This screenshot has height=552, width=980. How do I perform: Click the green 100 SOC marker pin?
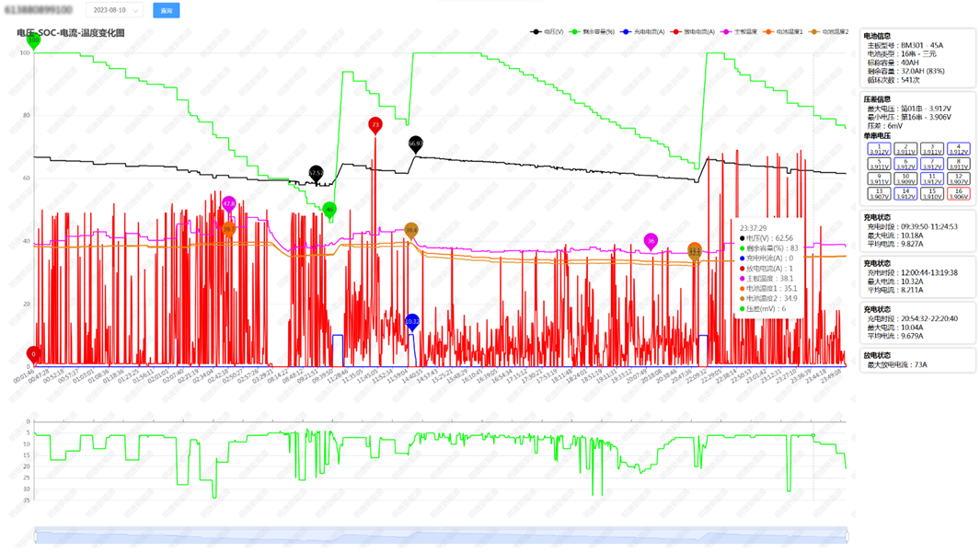[x=34, y=40]
